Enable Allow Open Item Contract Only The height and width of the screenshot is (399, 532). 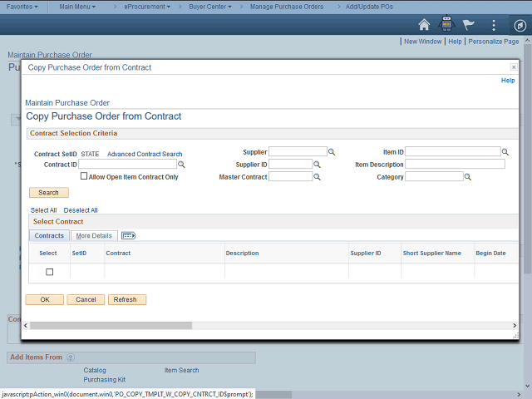pyautogui.click(x=84, y=176)
